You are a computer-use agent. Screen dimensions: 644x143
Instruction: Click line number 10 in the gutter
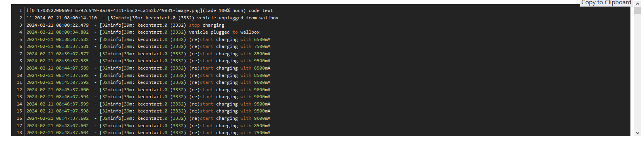pyautogui.click(x=19, y=75)
